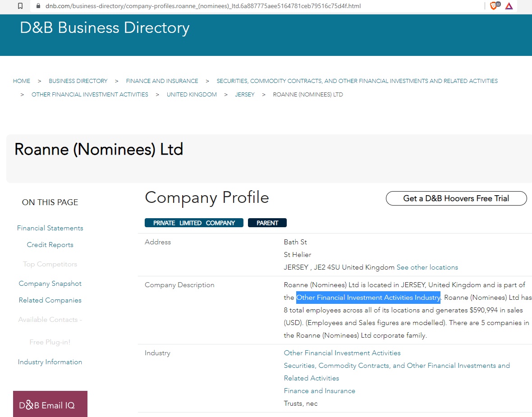The height and width of the screenshot is (417, 532).
Task: Click Get a D&B Hoovers Free Trial
Action: 456,198
